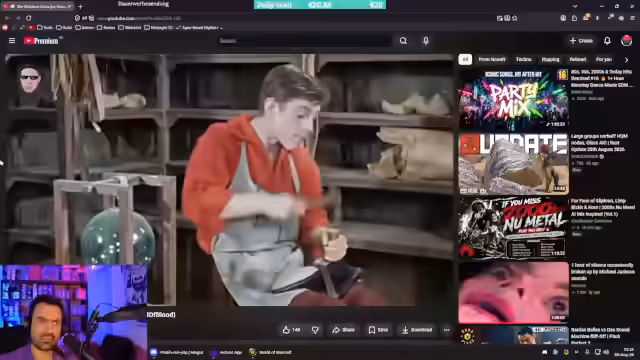Save the video to a playlist

378,330
